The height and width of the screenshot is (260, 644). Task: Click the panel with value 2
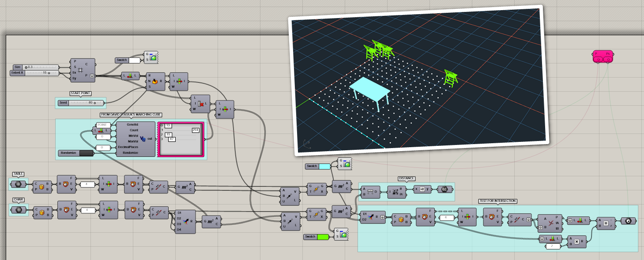pyautogui.click(x=552, y=246)
